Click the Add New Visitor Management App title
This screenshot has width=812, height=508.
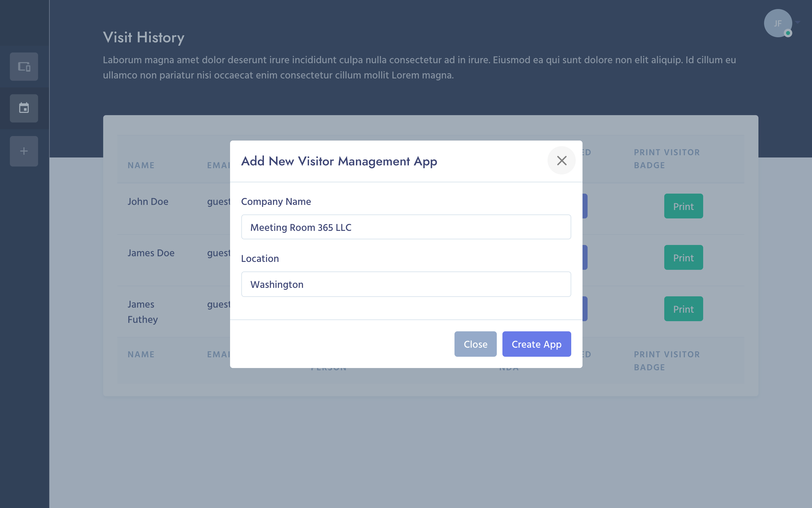[x=339, y=161]
